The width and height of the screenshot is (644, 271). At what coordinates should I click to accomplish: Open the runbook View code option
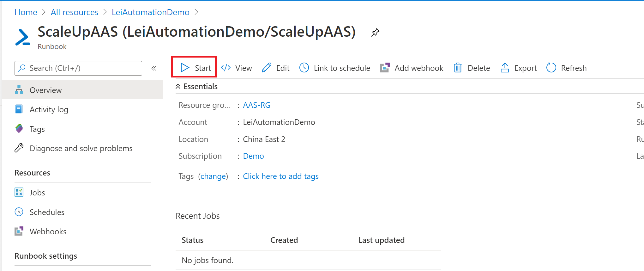coord(236,68)
